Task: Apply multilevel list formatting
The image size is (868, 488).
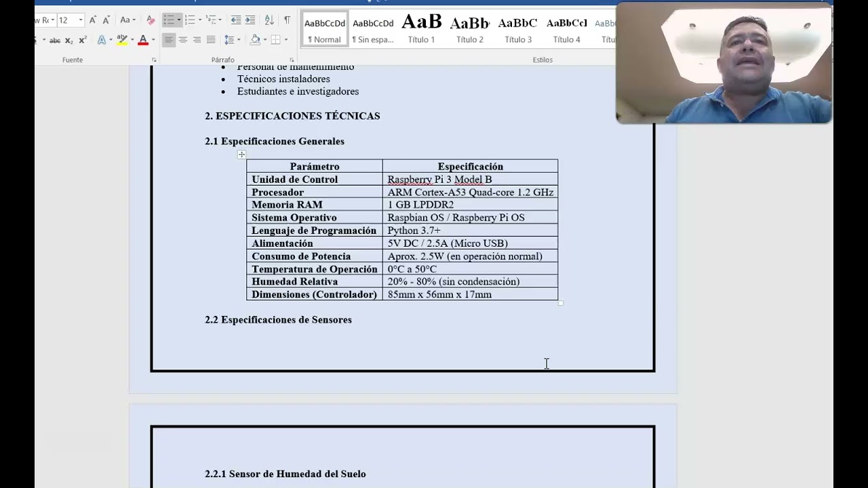Action: coord(211,20)
